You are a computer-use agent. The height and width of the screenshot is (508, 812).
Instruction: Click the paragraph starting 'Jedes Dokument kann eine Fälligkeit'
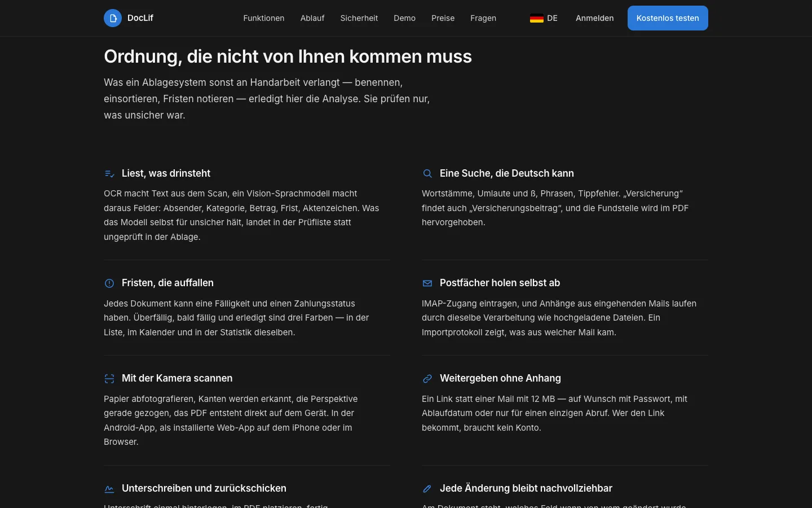(236, 318)
